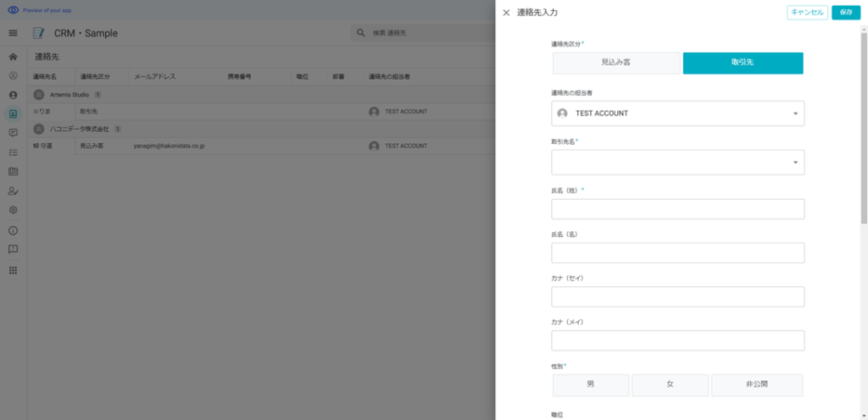Click the CRM Sample notepad app logo
The width and height of the screenshot is (868, 420).
[x=38, y=33]
